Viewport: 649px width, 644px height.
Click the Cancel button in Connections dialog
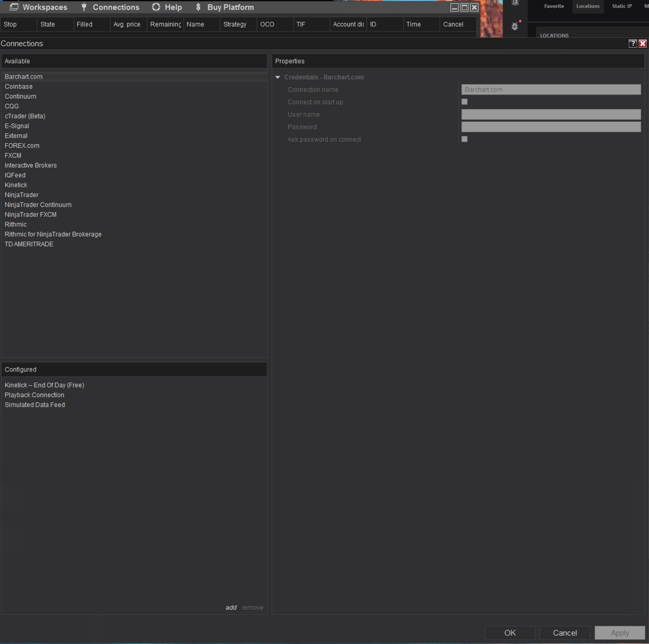coord(565,633)
